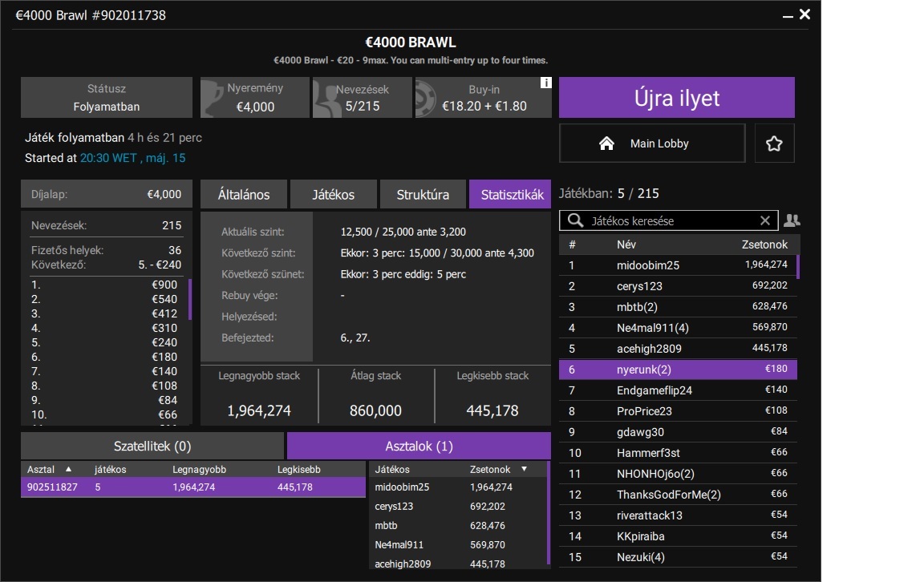Select player Ne4mal911(4) in ranking list
The height and width of the screenshot is (582, 924).
click(678, 328)
